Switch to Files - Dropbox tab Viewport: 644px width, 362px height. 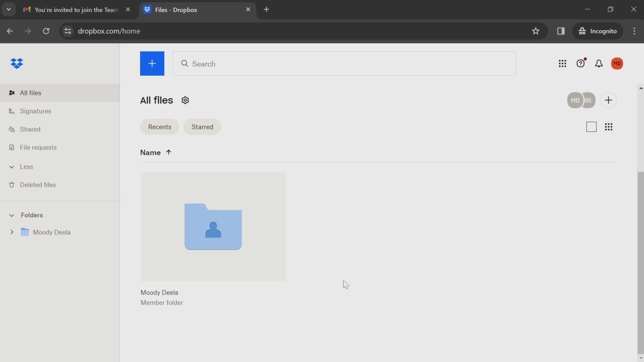(197, 10)
